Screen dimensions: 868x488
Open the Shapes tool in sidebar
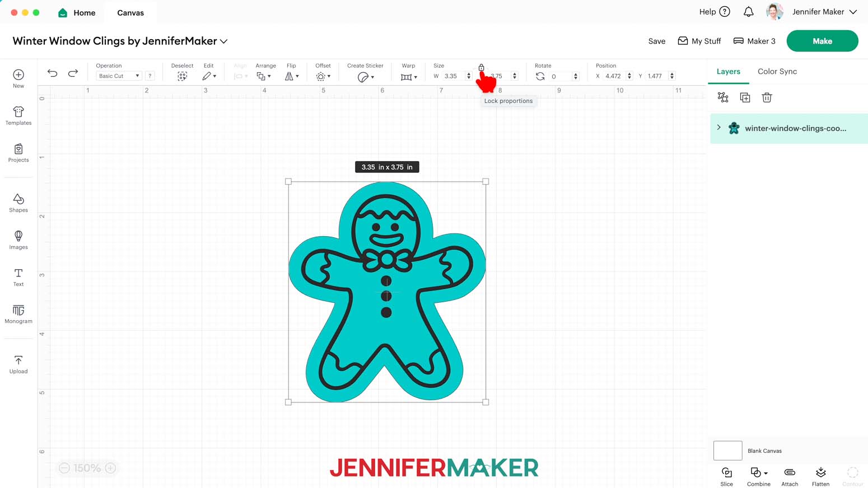[x=18, y=203]
